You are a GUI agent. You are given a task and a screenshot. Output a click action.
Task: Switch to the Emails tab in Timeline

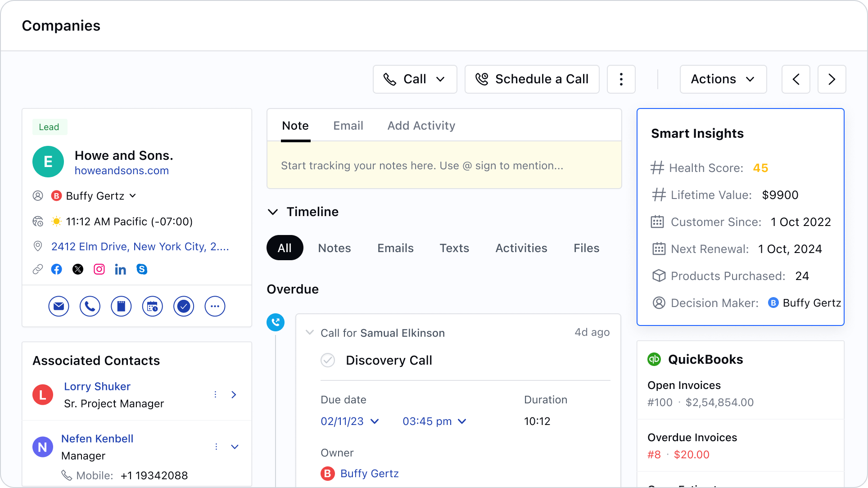click(x=395, y=248)
